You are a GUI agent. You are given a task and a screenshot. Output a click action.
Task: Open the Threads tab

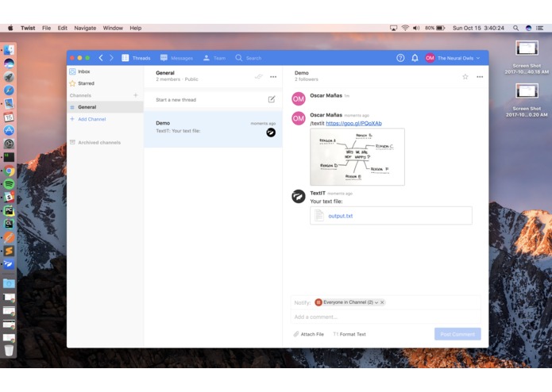136,58
